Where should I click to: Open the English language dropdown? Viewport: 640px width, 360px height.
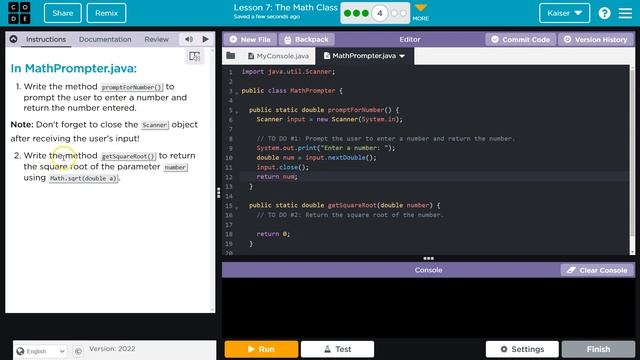pyautogui.click(x=41, y=351)
